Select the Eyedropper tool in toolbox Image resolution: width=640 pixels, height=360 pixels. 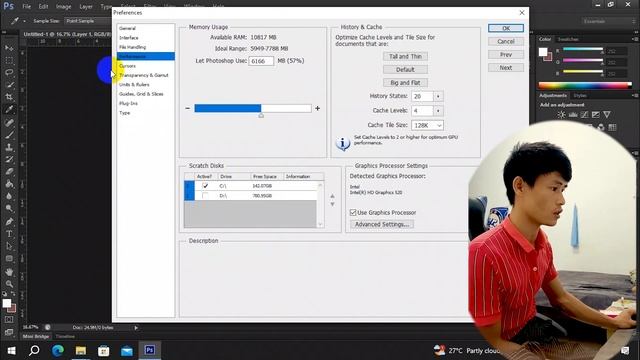tap(9, 109)
